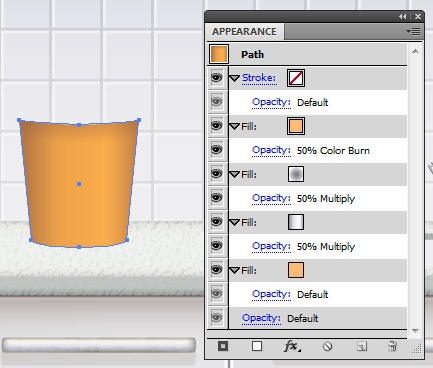
Task: Toggle eye for 50% Color Burn opacity
Action: 217,150
